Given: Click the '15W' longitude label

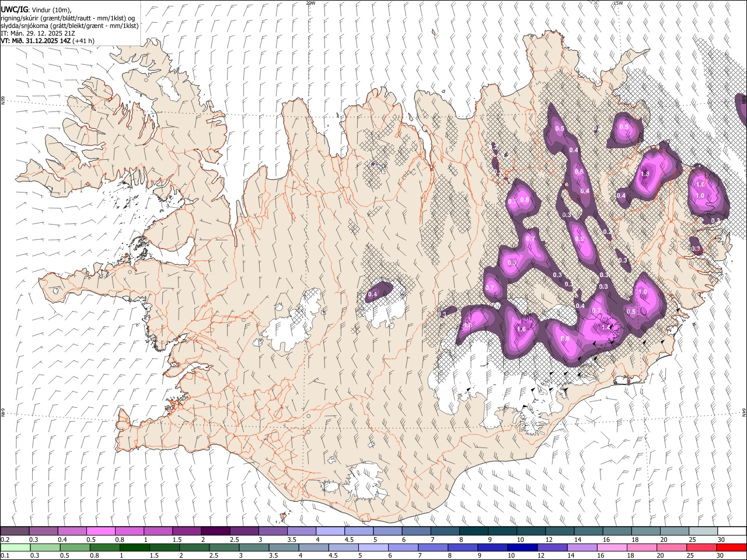Looking at the screenshot, I should tap(618, 3).
